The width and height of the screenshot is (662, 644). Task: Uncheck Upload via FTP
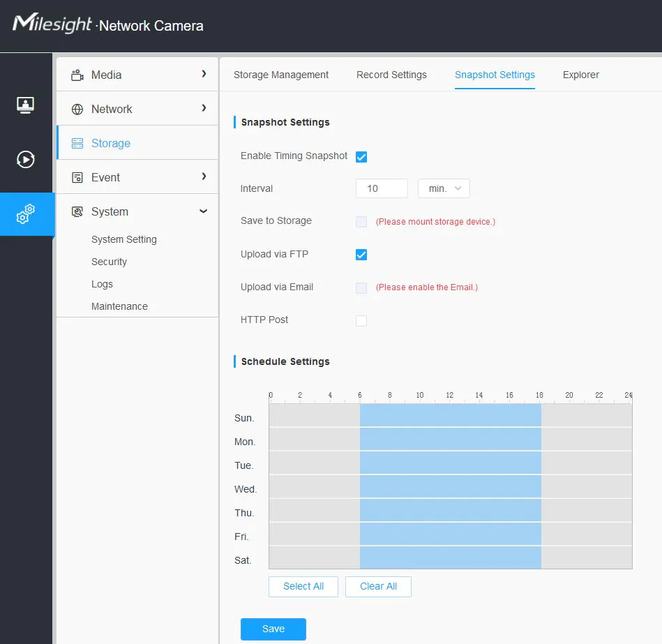point(361,255)
